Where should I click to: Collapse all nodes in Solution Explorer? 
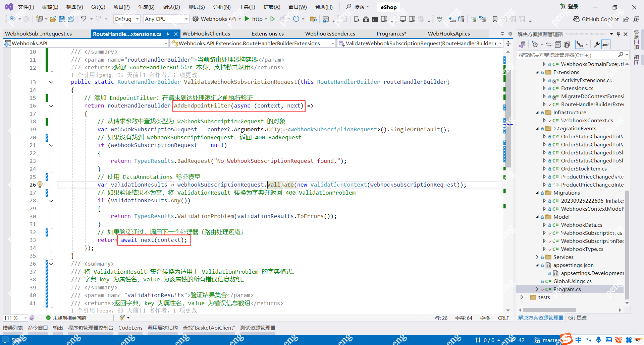click(x=558, y=44)
